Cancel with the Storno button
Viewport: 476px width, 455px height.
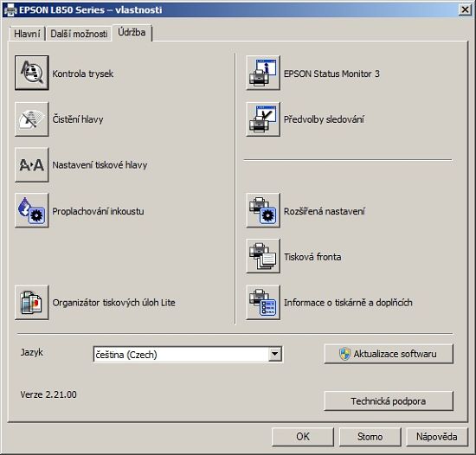pos(370,437)
